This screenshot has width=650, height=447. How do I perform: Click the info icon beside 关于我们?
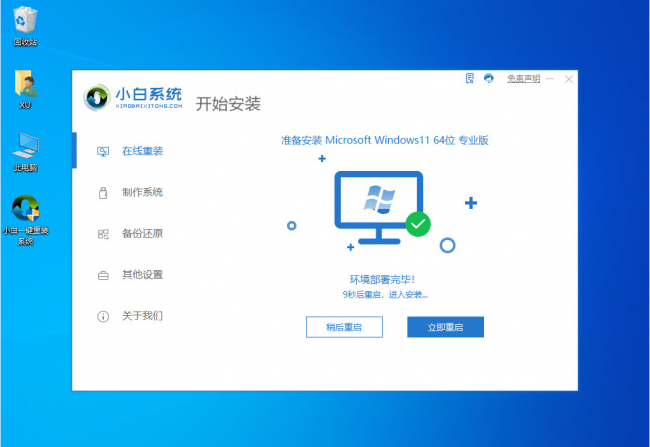(103, 316)
